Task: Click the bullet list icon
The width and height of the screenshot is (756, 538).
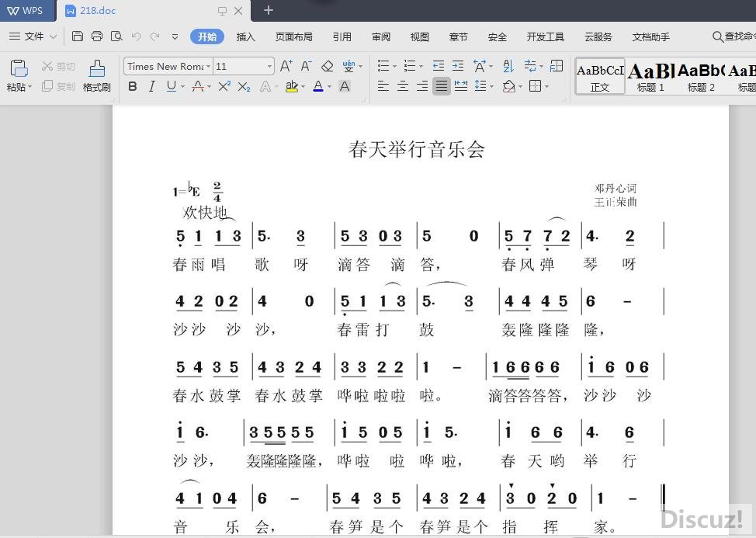Action: point(383,65)
